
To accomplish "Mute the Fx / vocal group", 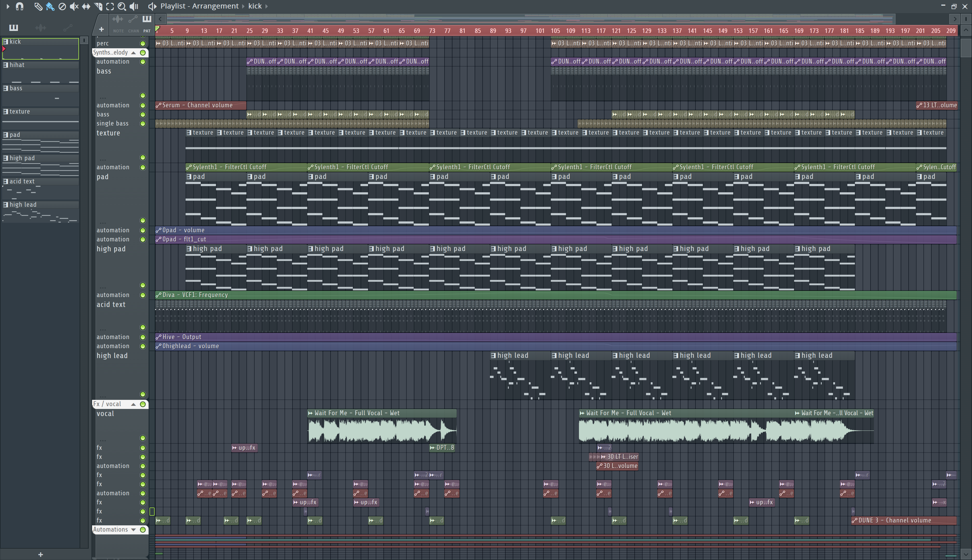I will click(x=143, y=404).
